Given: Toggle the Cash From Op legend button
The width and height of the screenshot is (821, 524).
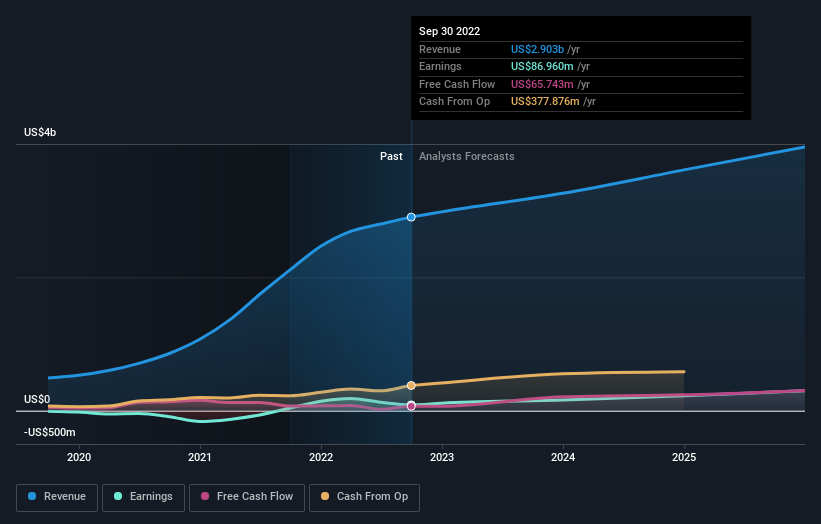Looking at the screenshot, I should coord(364,497).
